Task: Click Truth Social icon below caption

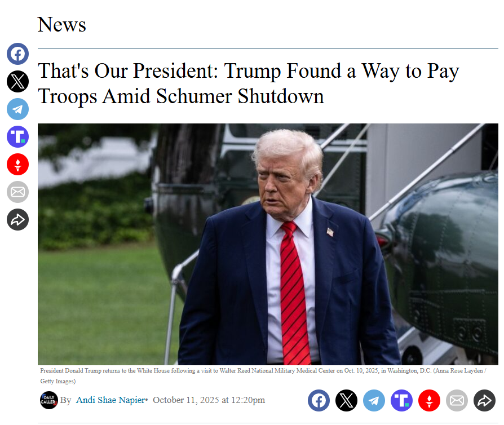Action: coord(401,401)
